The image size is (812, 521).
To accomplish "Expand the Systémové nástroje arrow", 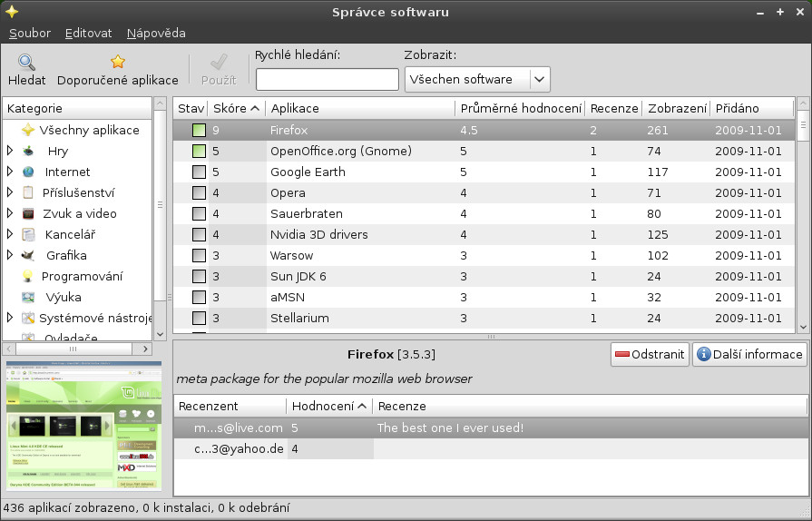I will (10, 318).
